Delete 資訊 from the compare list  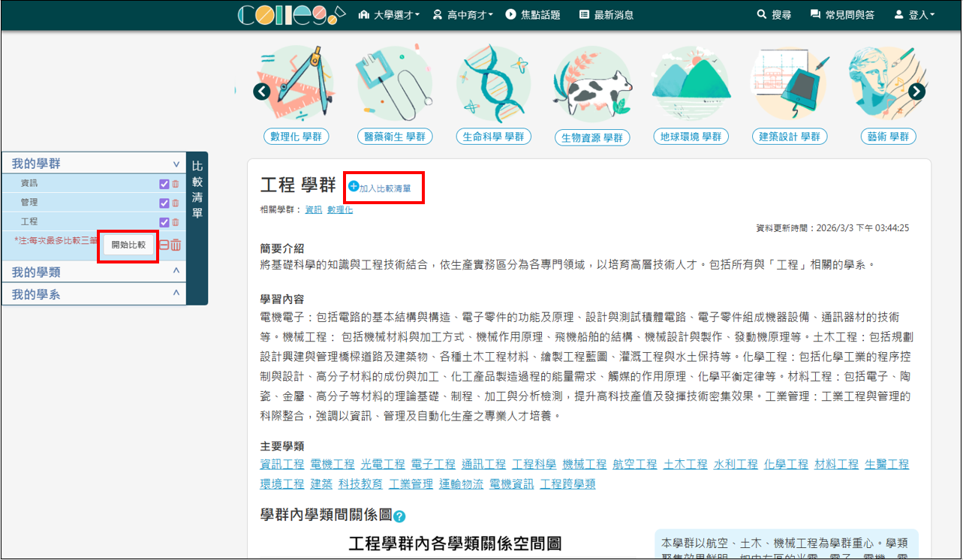176,184
